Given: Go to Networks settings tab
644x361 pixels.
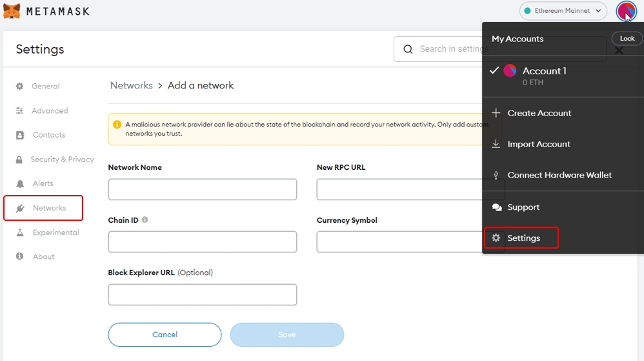Looking at the screenshot, I should pyautogui.click(x=49, y=208).
